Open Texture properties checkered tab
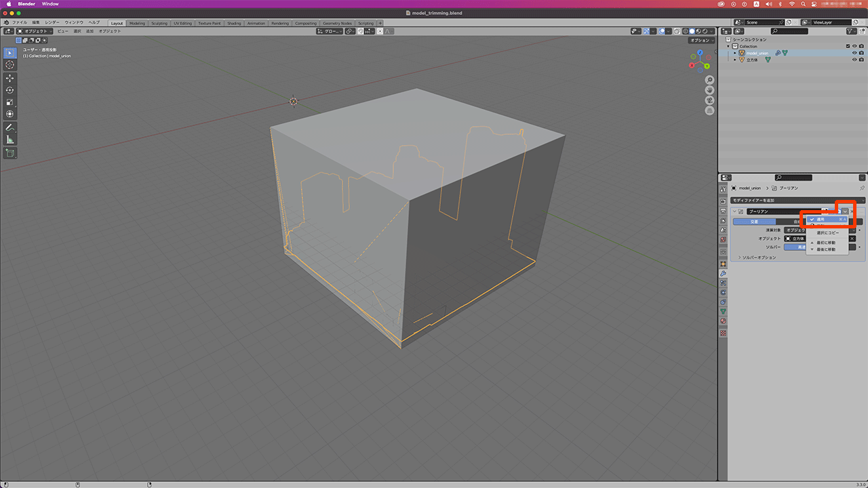The image size is (868, 488). coord(723,333)
